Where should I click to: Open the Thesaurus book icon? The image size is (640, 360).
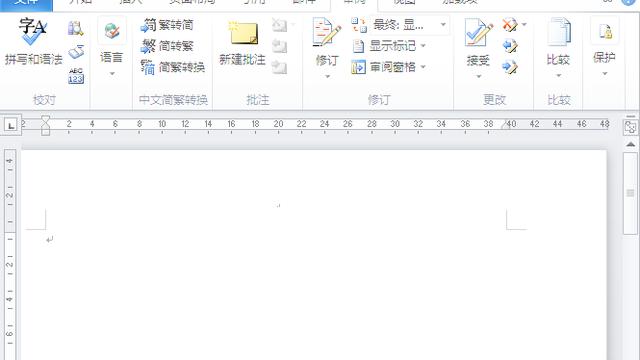[76, 52]
